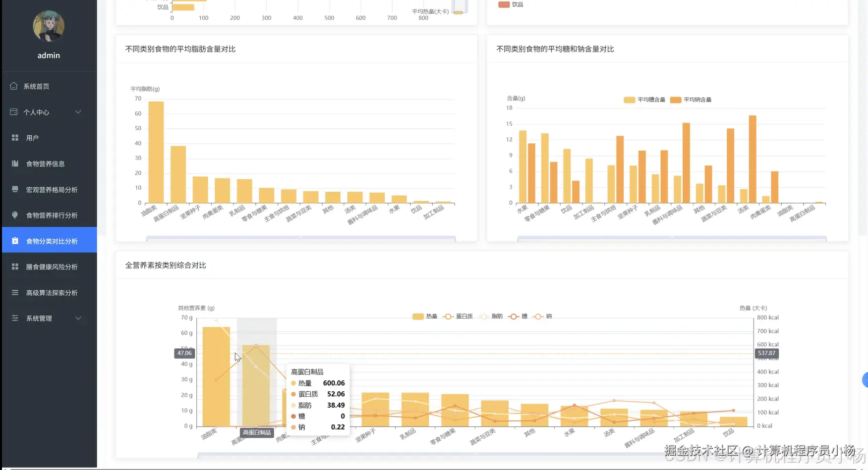This screenshot has width=868, height=470.
Task: Click the 全营养素按类别综合对比 chart title
Action: (166, 265)
